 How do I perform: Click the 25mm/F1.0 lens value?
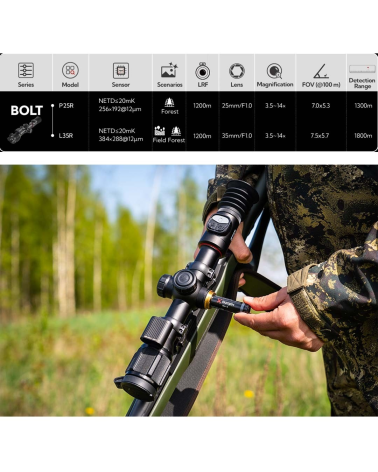[237, 106]
